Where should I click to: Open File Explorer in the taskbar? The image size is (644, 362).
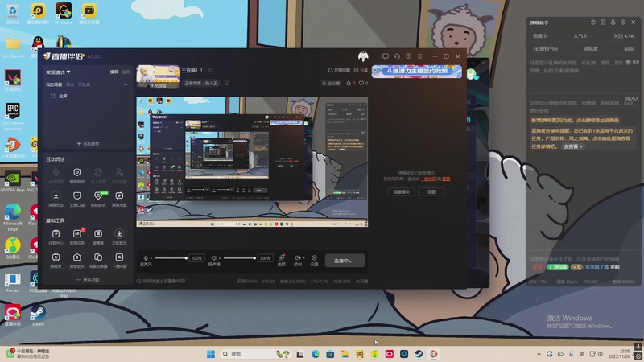click(345, 354)
